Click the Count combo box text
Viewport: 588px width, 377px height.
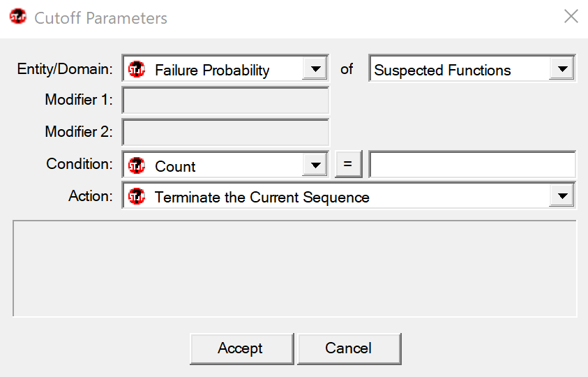[175, 166]
